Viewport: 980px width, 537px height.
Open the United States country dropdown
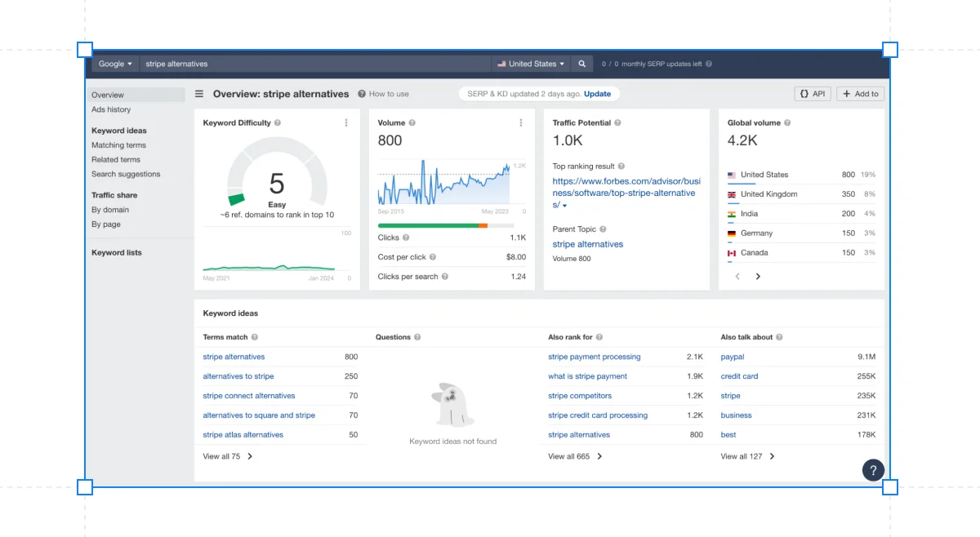click(x=531, y=64)
